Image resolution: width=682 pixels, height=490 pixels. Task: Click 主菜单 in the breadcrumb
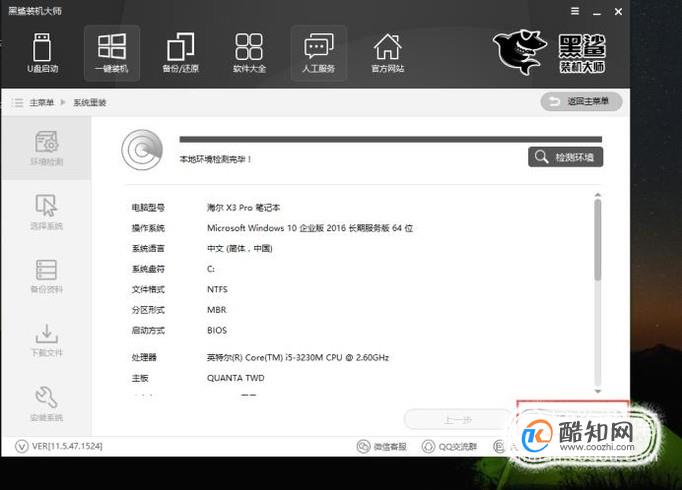[41, 103]
